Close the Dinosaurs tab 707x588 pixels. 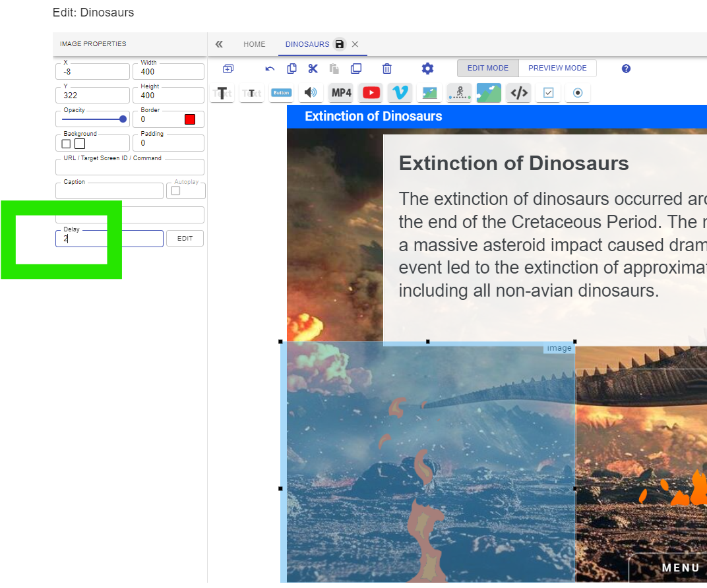point(355,44)
